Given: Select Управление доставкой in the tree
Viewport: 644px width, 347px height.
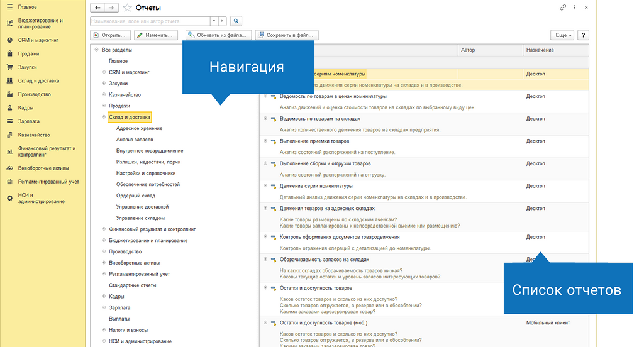Looking at the screenshot, I should pos(142,207).
